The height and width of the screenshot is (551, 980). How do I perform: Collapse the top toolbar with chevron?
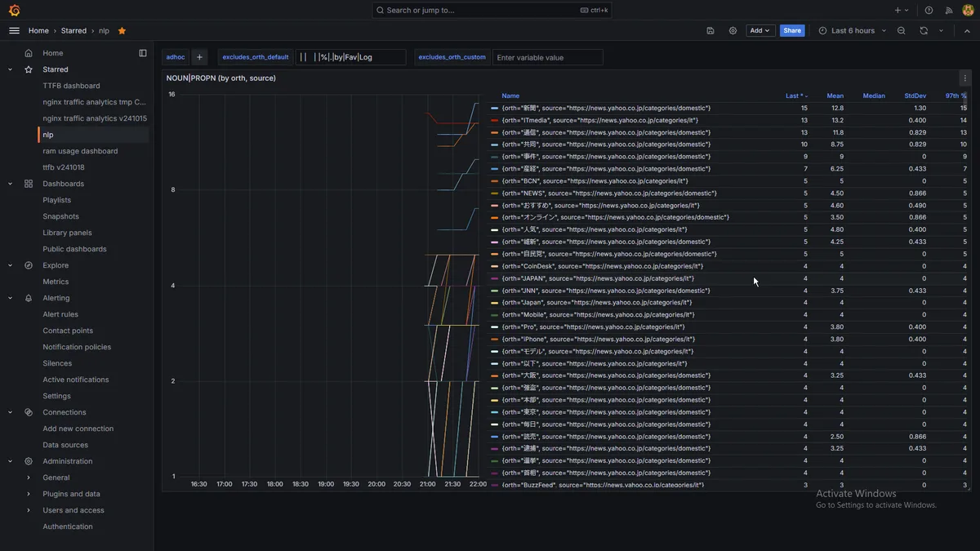pyautogui.click(x=967, y=31)
